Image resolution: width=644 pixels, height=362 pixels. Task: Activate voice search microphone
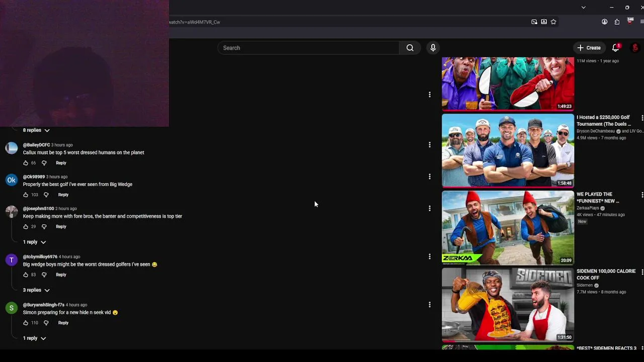pyautogui.click(x=433, y=48)
